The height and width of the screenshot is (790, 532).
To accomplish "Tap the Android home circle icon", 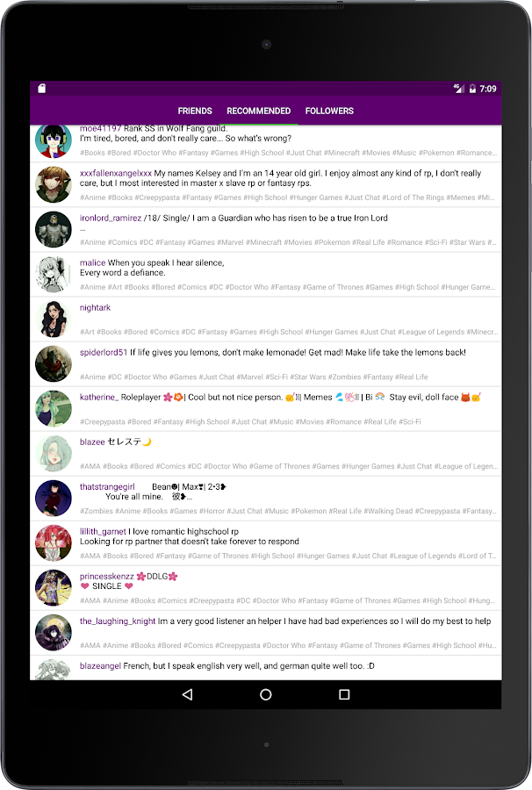I will tap(265, 694).
